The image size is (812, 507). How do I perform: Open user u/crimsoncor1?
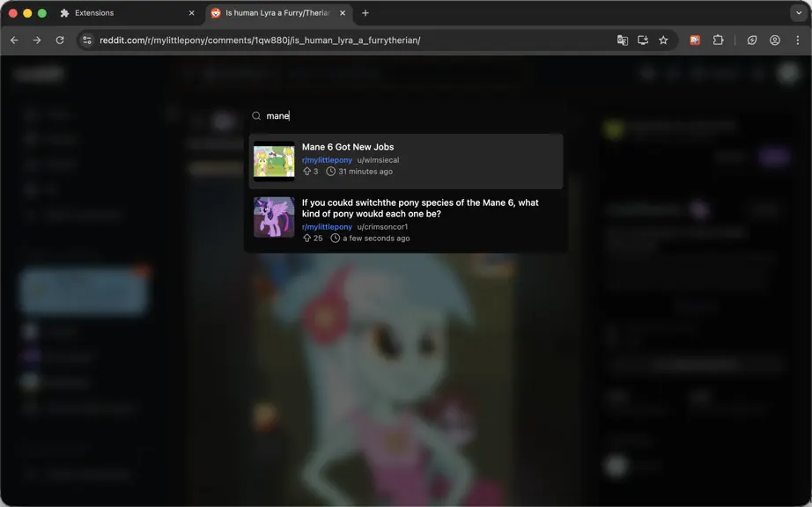tap(382, 226)
